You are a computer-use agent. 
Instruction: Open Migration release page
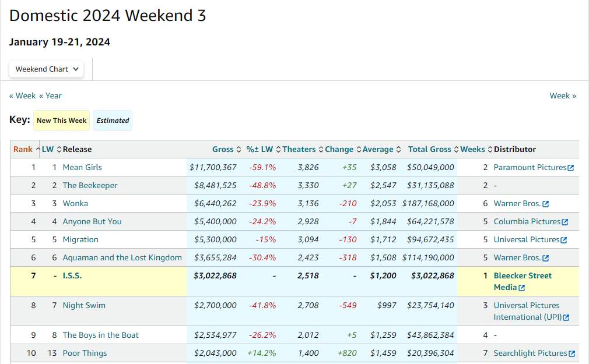pyautogui.click(x=80, y=239)
